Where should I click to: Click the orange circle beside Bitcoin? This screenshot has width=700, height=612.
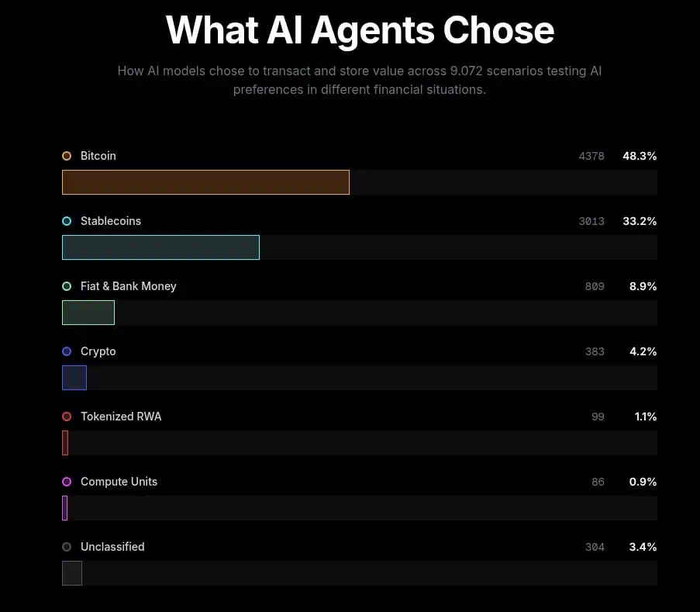coord(67,156)
